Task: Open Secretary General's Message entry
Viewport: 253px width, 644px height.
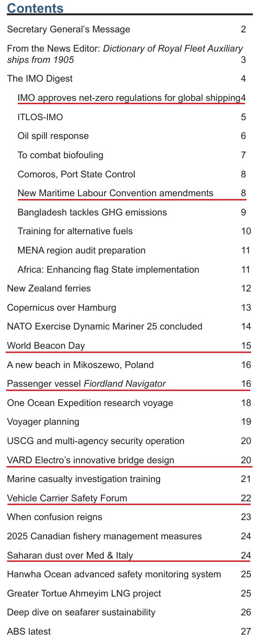Action: [69, 30]
